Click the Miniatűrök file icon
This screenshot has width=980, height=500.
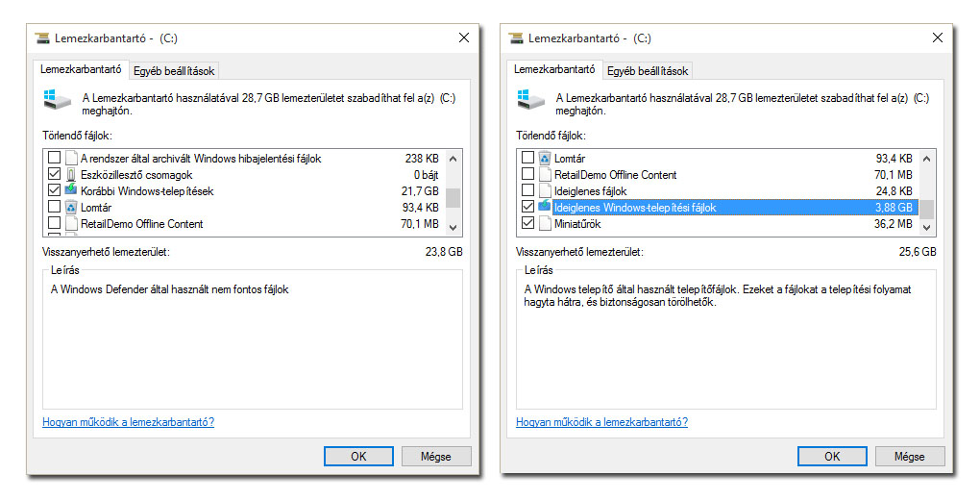545,224
